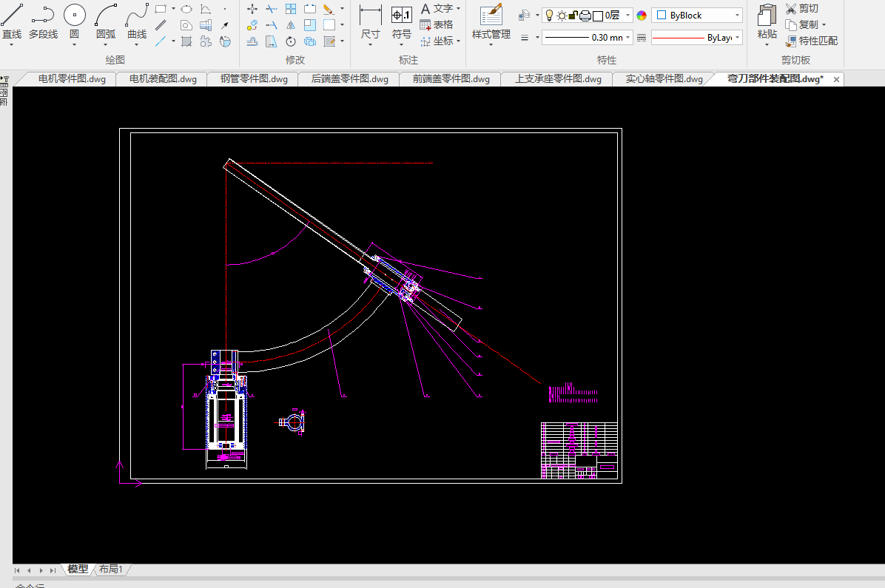The height and width of the screenshot is (588, 885).
Task: Click the 符号 (Symbol) annotation tool
Action: [x=401, y=21]
